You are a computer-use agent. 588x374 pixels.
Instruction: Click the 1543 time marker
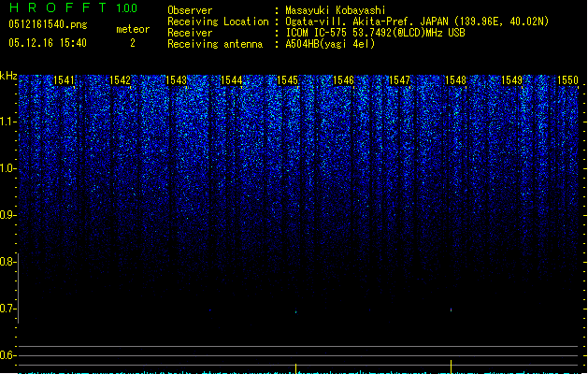[176, 81]
